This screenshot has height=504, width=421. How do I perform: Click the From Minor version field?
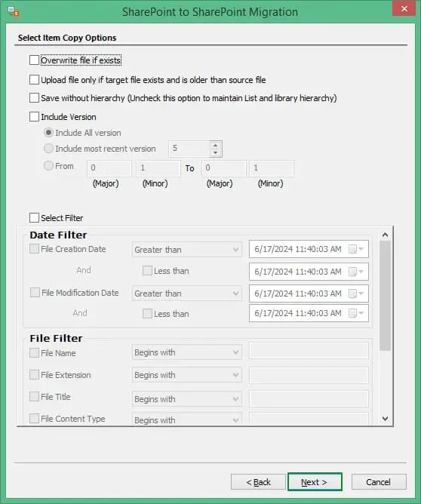click(x=158, y=168)
